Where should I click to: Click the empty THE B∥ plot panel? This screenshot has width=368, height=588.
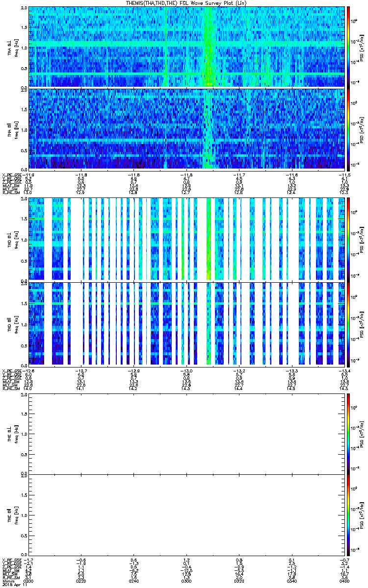coord(187,515)
